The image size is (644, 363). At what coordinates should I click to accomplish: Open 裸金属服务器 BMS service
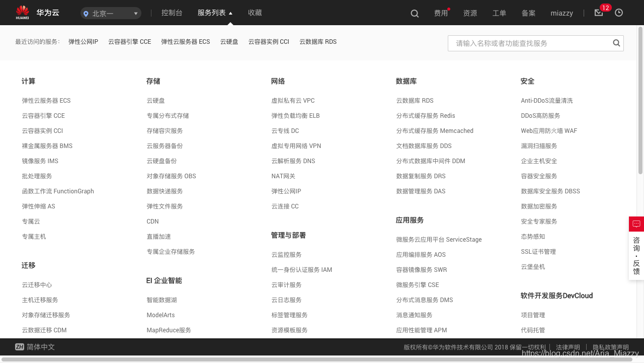(47, 146)
